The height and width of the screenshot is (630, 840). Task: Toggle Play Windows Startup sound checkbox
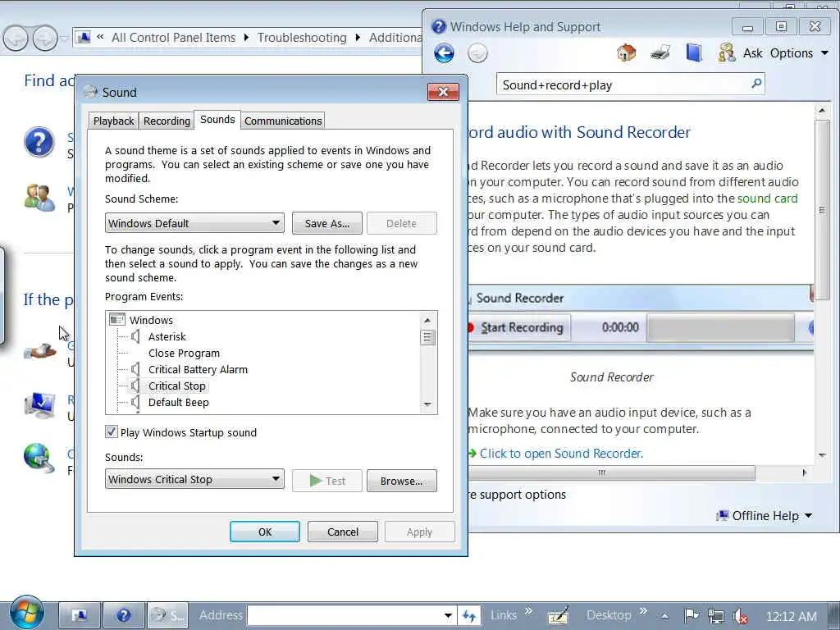(111, 431)
